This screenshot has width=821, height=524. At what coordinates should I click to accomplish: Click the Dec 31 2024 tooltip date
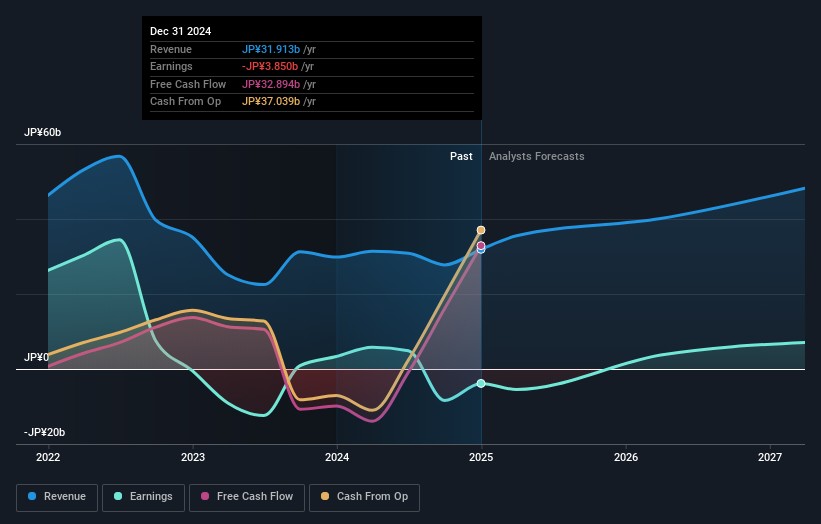coord(181,31)
